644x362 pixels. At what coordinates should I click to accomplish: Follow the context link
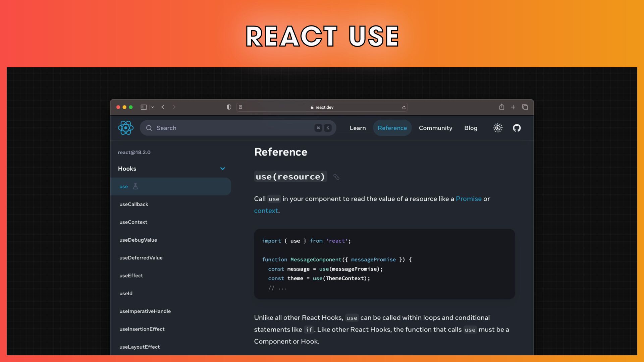(266, 211)
